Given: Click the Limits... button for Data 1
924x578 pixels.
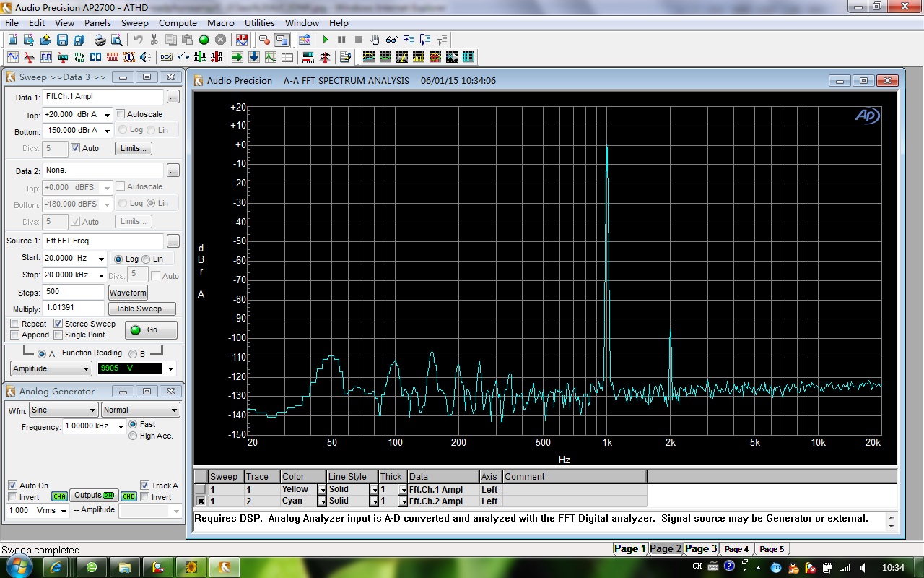Looking at the screenshot, I should pos(134,148).
